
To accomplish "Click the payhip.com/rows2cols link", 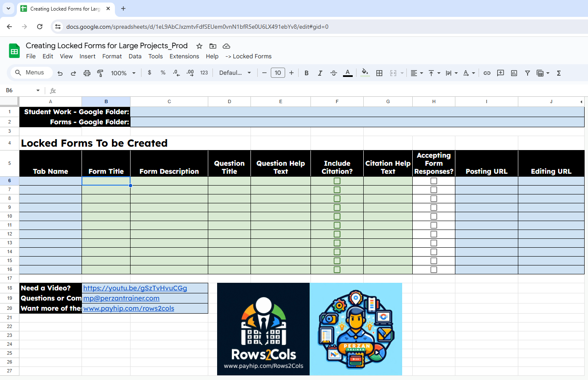I will pos(129,308).
